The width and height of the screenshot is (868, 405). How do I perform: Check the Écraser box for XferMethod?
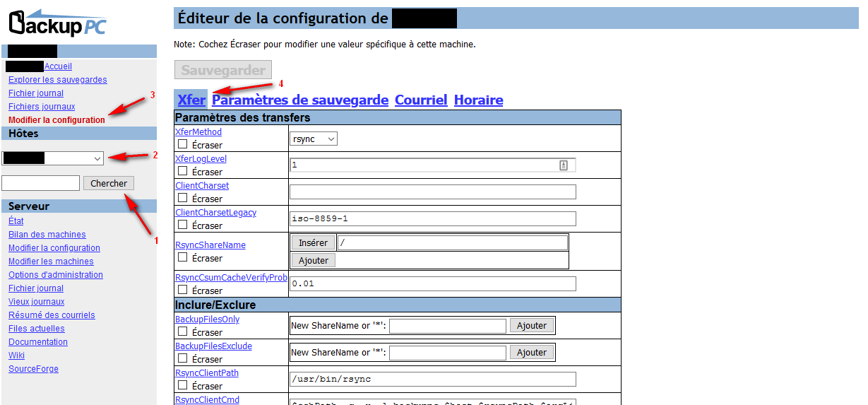click(183, 144)
